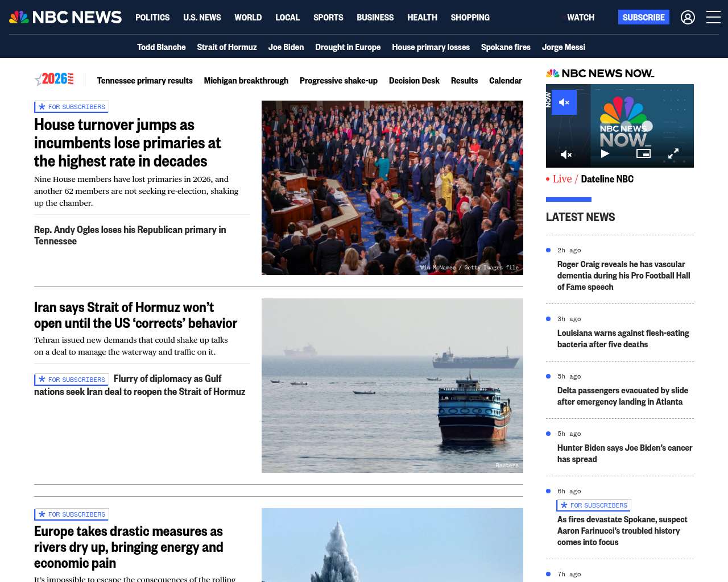Open the Delta passengers evacuated story
The height and width of the screenshot is (582, 728).
coord(623,396)
